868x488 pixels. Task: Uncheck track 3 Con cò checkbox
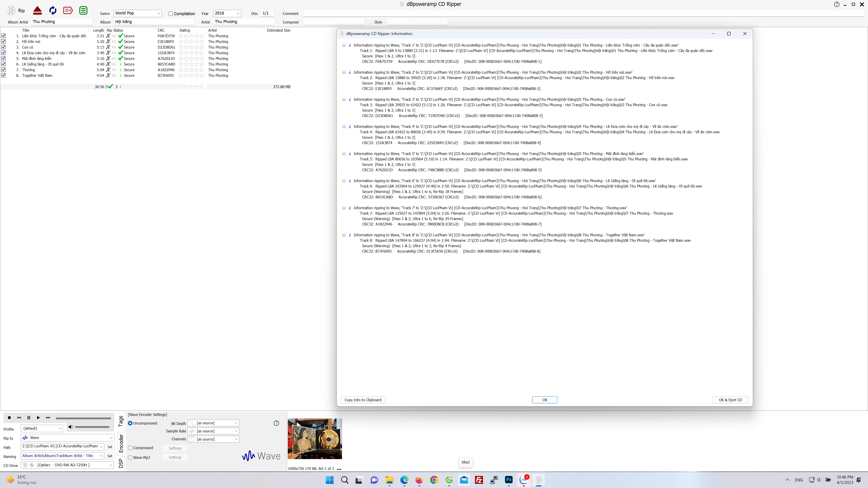pyautogui.click(x=3, y=47)
